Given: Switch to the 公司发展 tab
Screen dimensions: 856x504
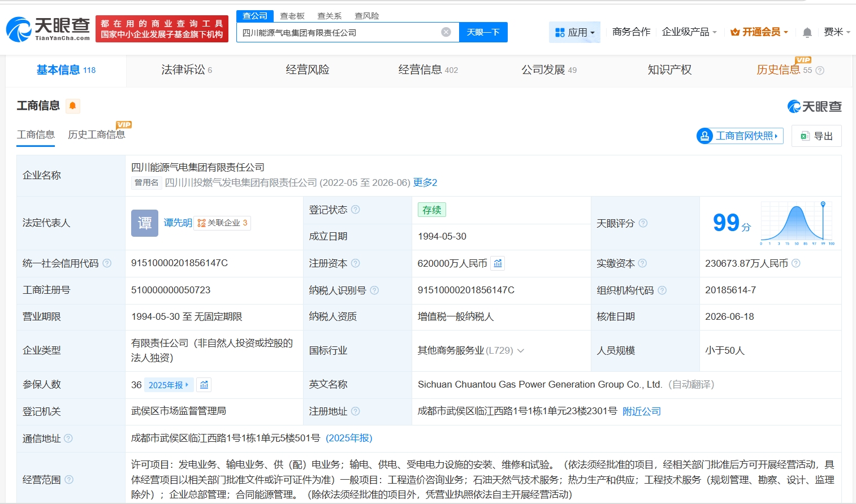Looking at the screenshot, I should pos(549,70).
